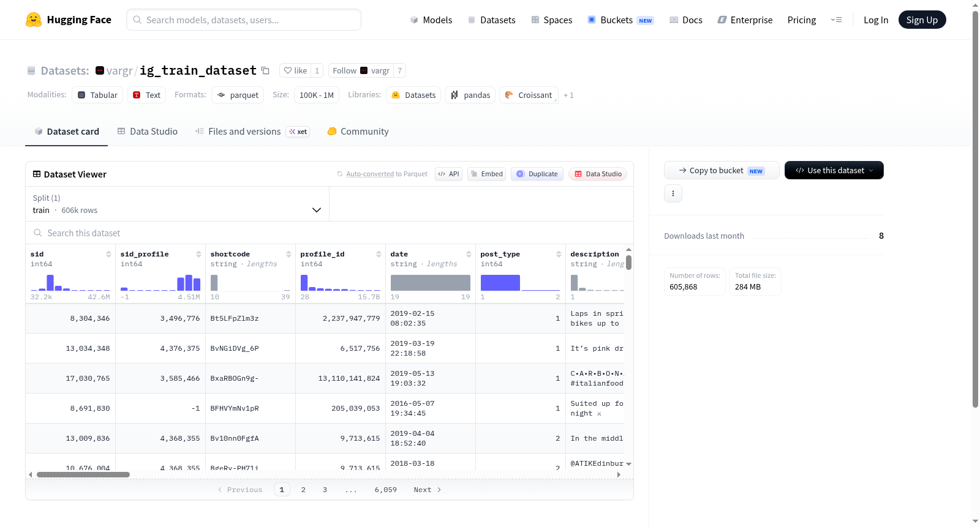Viewport: 980px width, 527px height.
Task: Click the Copy to bucket button
Action: coord(722,170)
